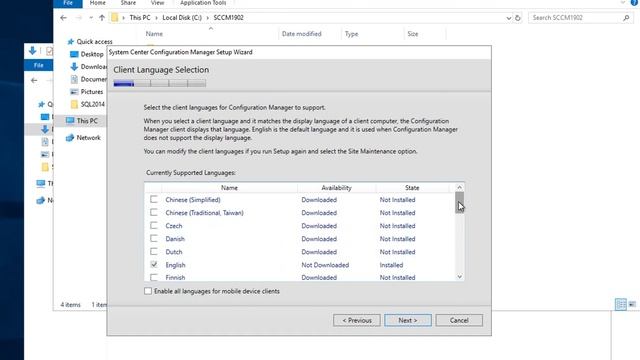Click the Explorer Back arrow
Image resolution: width=640 pixels, height=360 pixels.
pyautogui.click(x=63, y=18)
